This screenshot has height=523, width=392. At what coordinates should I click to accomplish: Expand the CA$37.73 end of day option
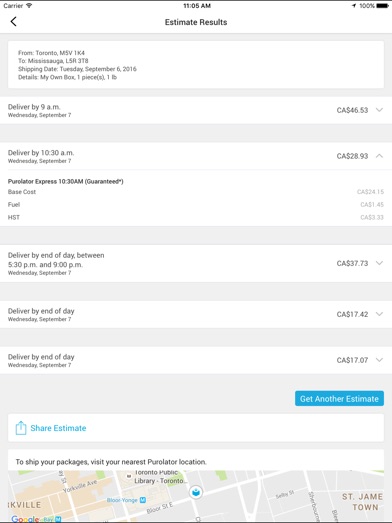click(x=379, y=263)
